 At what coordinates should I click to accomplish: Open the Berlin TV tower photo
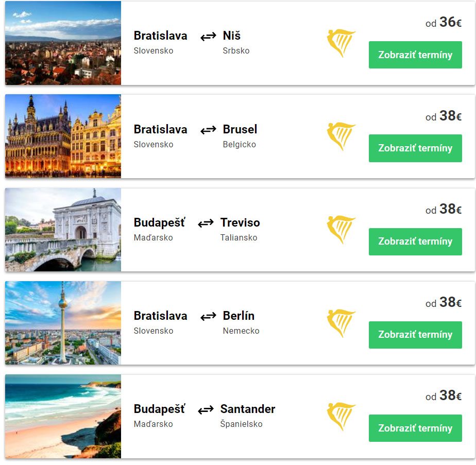click(63, 323)
